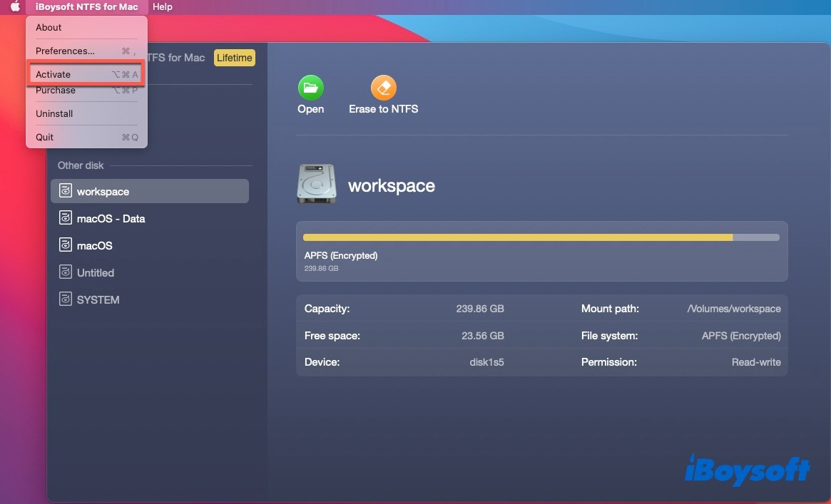
Task: Click the iBoysoft logo watermark
Action: 747,470
